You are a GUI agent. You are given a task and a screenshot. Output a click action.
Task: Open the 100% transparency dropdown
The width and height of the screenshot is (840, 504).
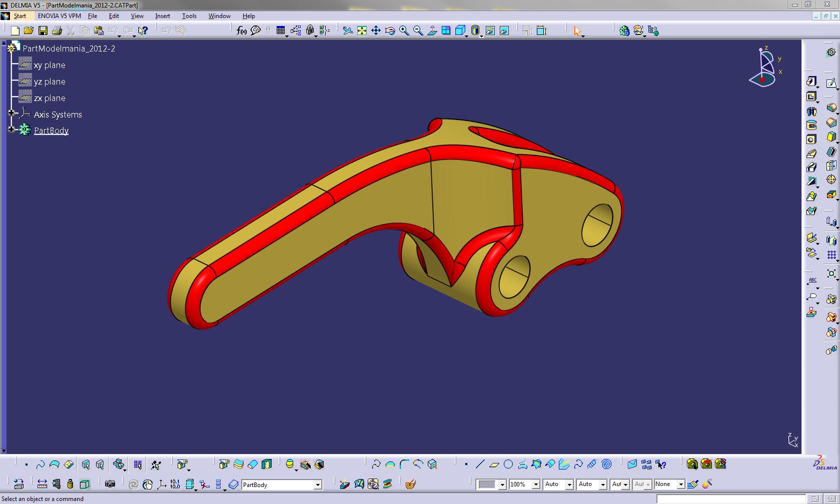(535, 484)
